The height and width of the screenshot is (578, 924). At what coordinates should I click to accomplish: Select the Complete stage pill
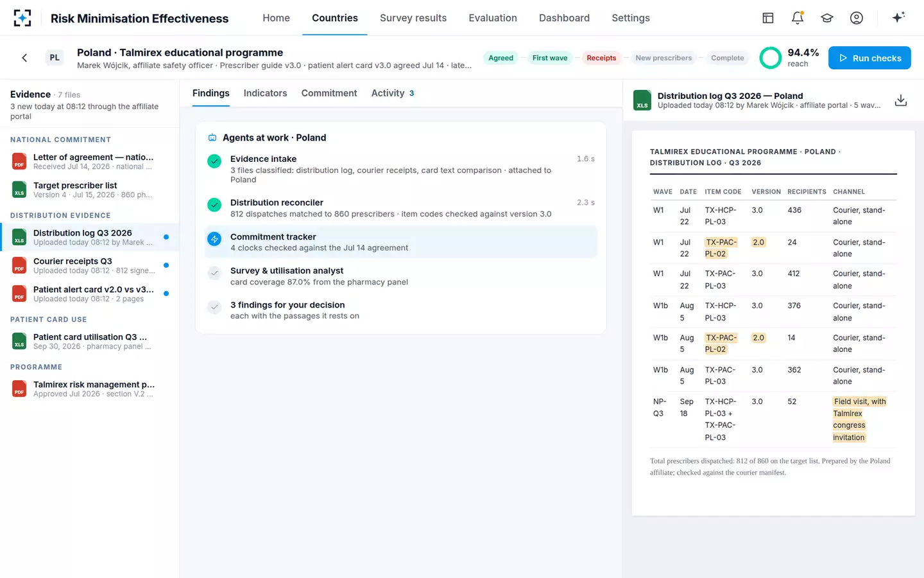(728, 58)
